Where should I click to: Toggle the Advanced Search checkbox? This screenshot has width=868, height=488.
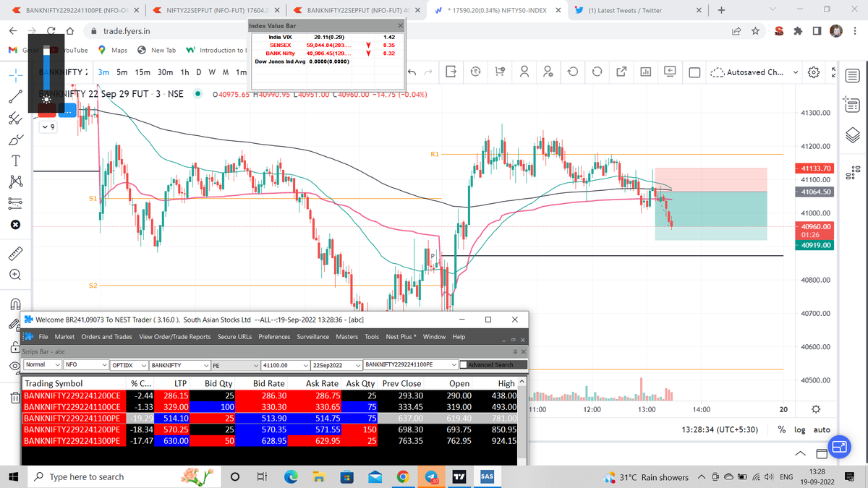click(464, 365)
